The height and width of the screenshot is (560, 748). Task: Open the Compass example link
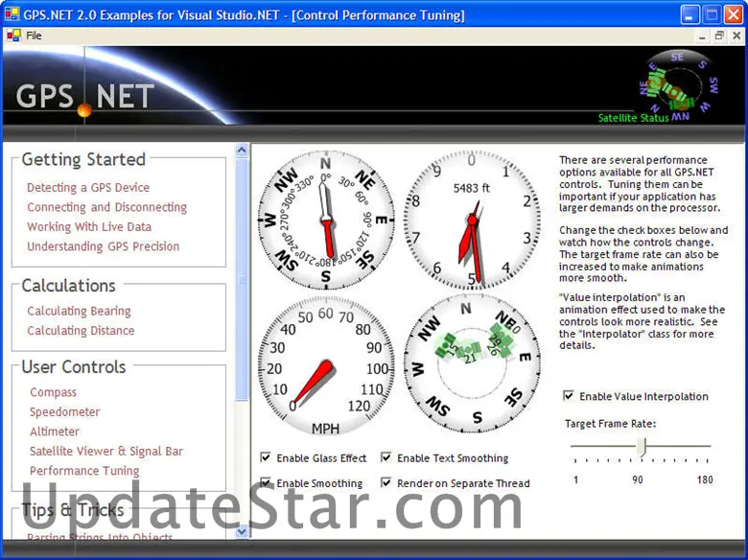click(x=53, y=392)
